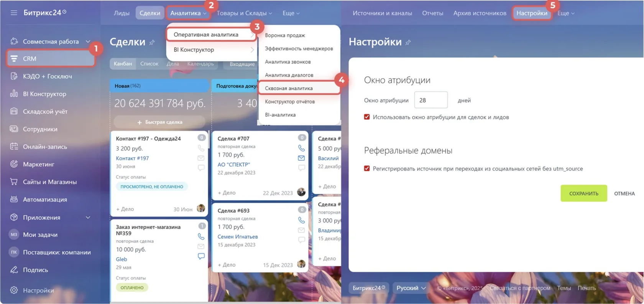The height and width of the screenshot is (304, 644).
Task: Click the chat icon on Заказ интернет-магазина №359 card
Action: [201, 256]
